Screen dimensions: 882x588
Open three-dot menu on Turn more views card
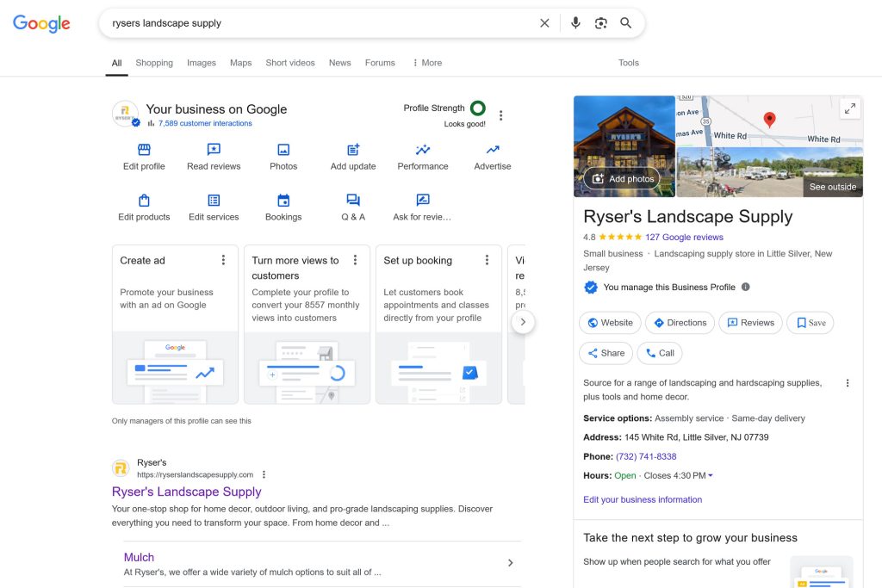tap(355, 260)
